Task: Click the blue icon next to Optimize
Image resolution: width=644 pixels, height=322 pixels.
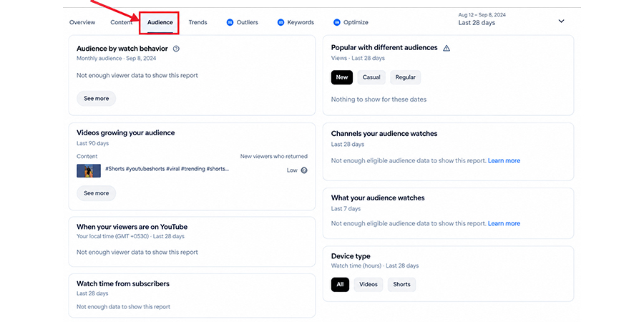Action: [x=337, y=22]
